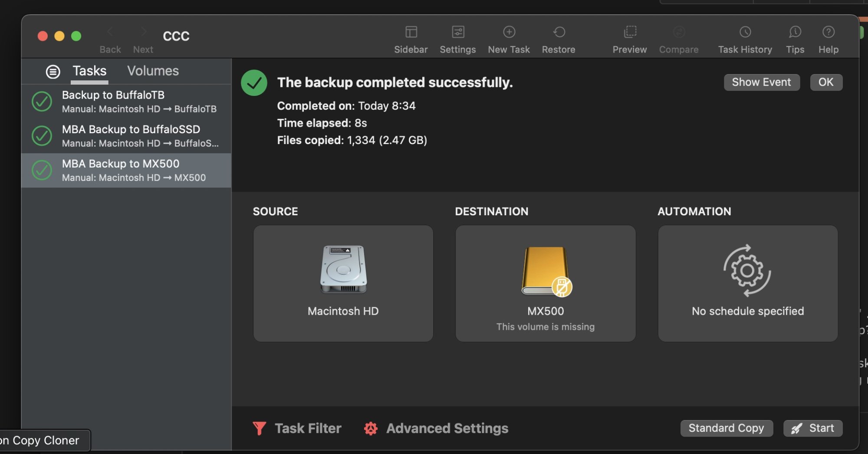Viewport: 868px width, 454px height.
Task: Click the red Task Filter funnel icon
Action: click(259, 428)
